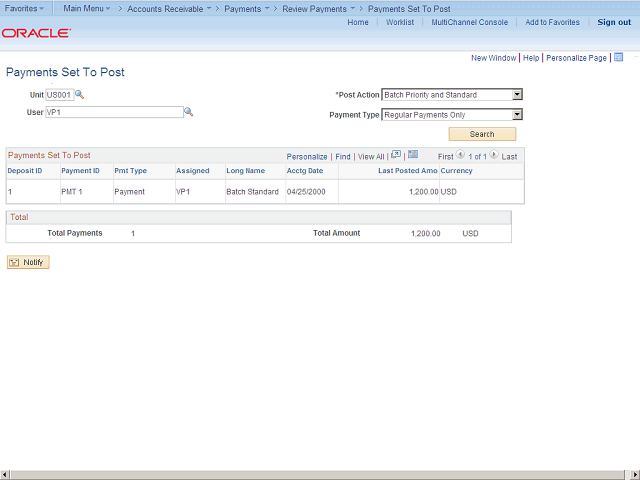Click the Unit input field

click(60, 95)
